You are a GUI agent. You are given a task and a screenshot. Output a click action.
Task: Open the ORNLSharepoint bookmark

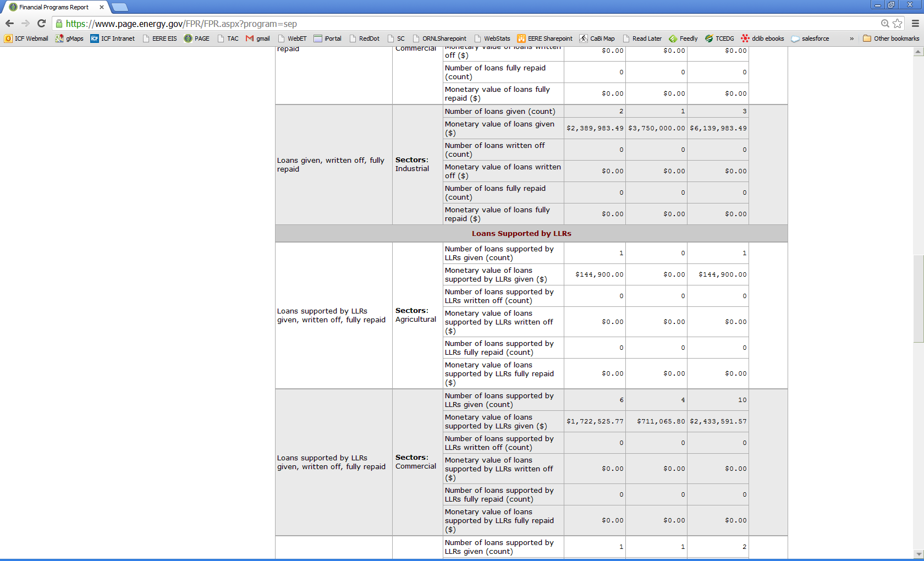[439, 38]
